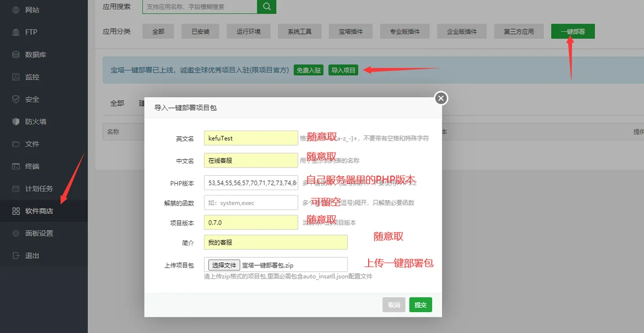Click the 面板设置 gear icon
644x333 pixels.
pos(16,233)
